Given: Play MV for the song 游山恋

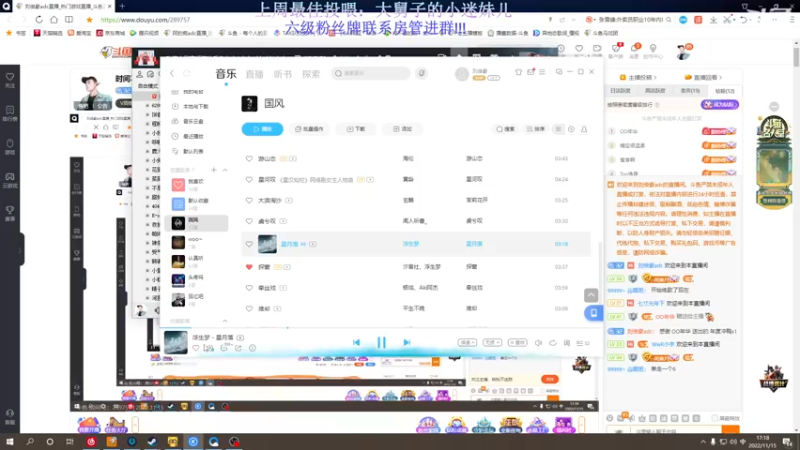Looking at the screenshot, I should [x=293, y=159].
